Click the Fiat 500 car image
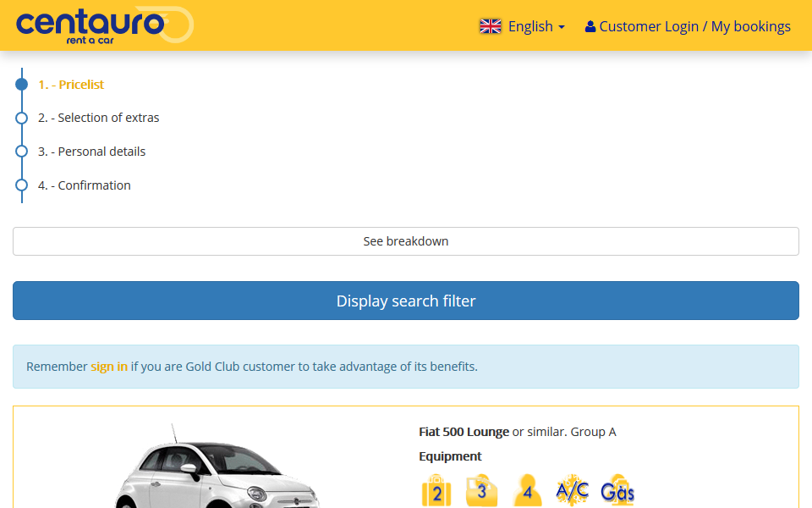 (217, 467)
